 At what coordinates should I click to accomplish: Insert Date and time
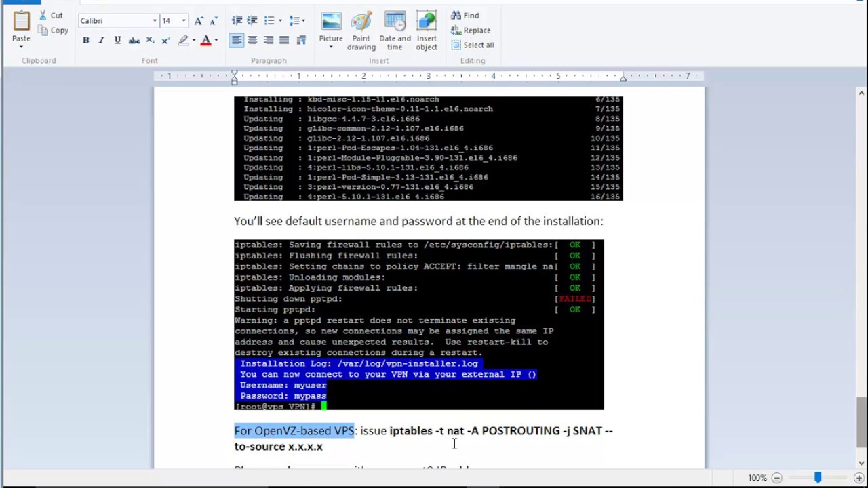tap(395, 30)
